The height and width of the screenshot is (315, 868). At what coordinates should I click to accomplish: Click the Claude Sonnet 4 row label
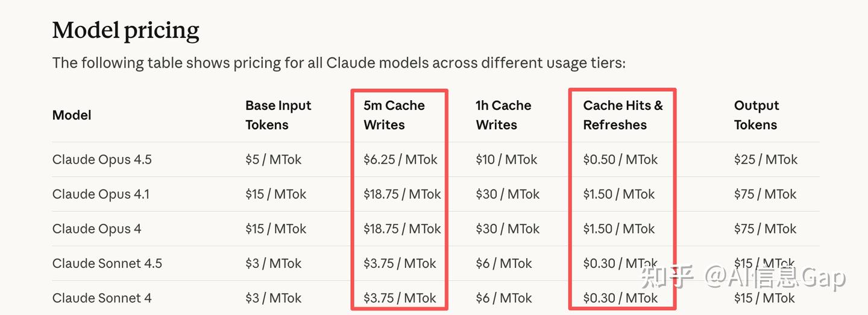tap(102, 298)
